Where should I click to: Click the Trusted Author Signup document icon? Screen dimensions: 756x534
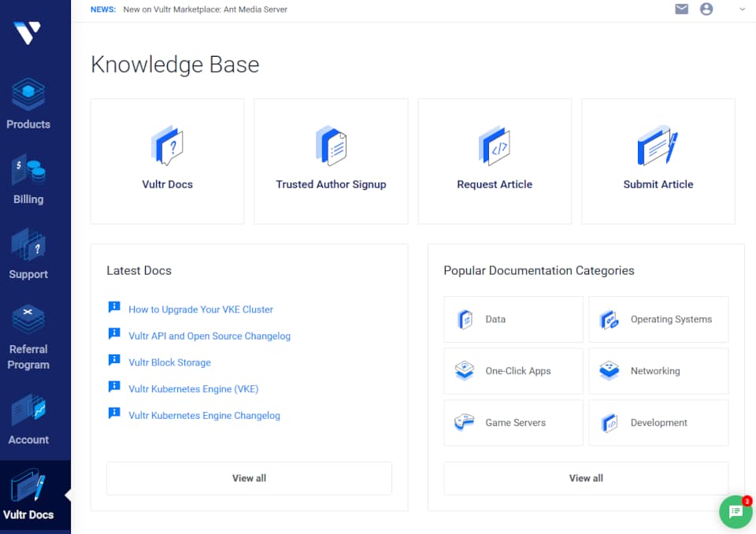[331, 145]
